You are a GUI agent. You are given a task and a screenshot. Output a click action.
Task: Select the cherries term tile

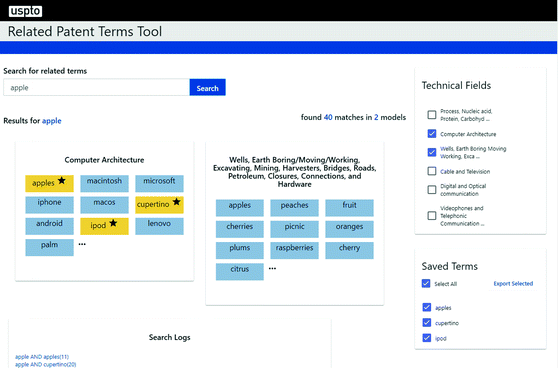[x=240, y=229]
